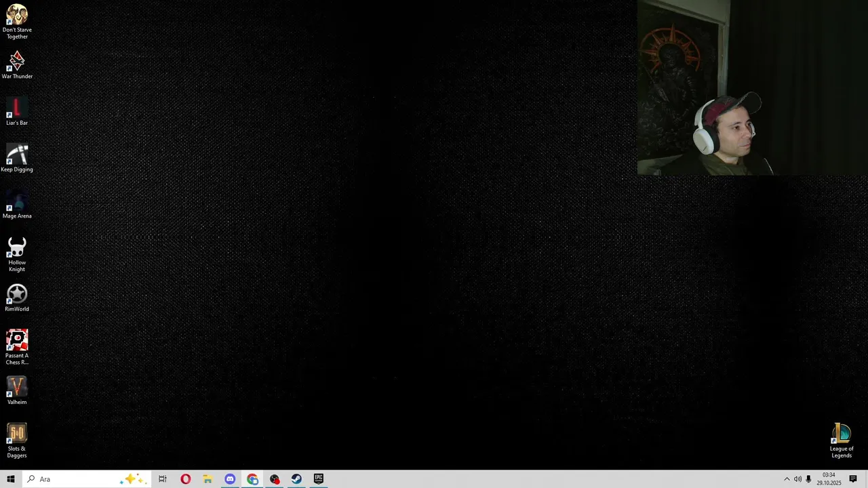Image resolution: width=868 pixels, height=488 pixels.
Task: Click the Ara search box
Action: coord(86,479)
